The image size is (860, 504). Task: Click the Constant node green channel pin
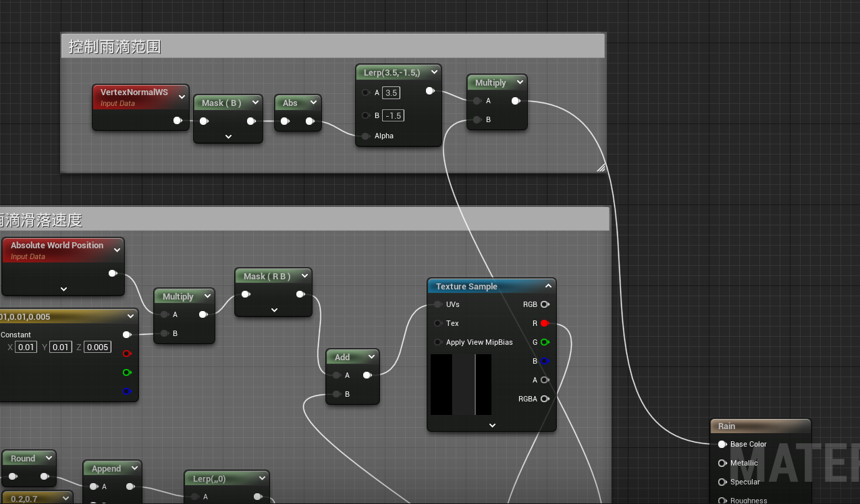tap(126, 372)
